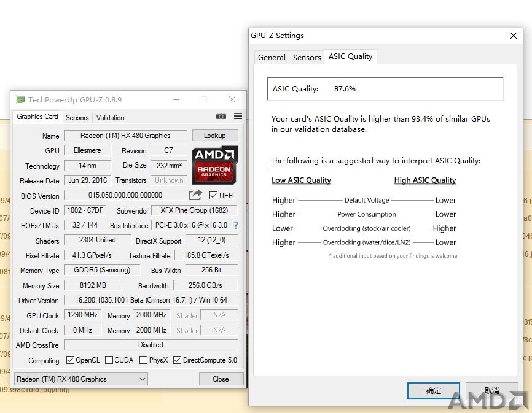Click the Bandwidth value 256.0 GB/s

(x=205, y=285)
